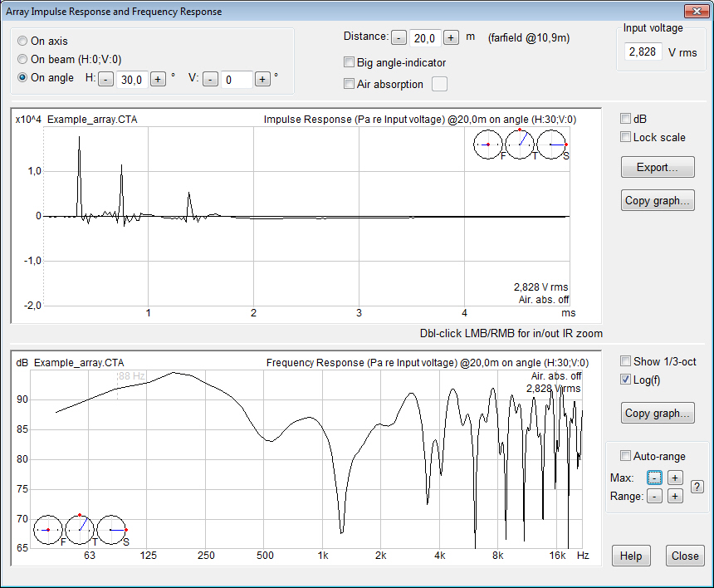Open Help for this dialog
The width and height of the screenshot is (714, 588).
click(631, 556)
